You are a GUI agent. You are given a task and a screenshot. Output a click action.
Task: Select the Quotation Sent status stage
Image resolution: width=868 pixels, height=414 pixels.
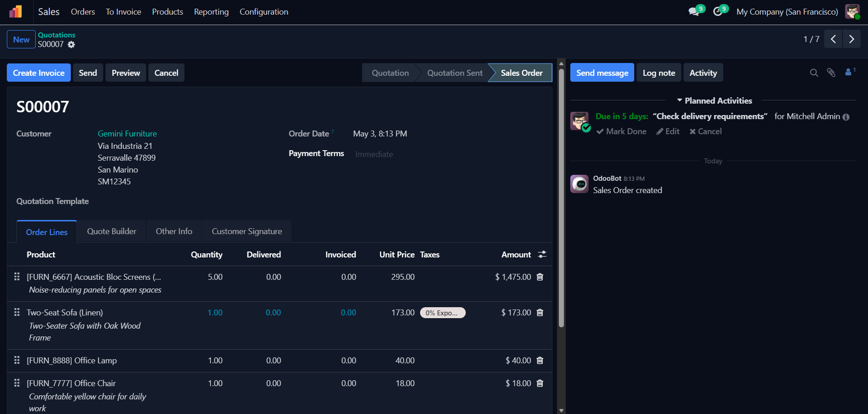click(455, 73)
